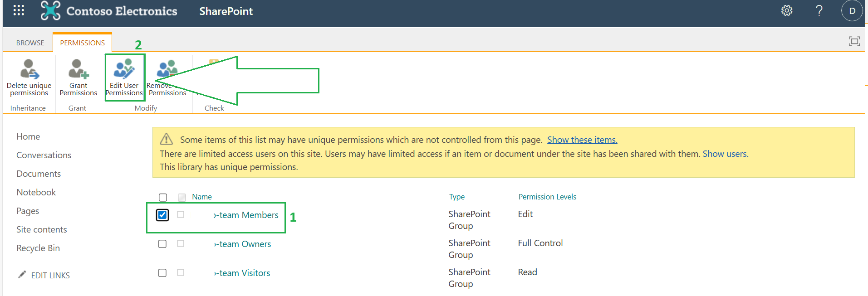The height and width of the screenshot is (296, 868).
Task: Go to Home in navigation
Action: (x=28, y=136)
